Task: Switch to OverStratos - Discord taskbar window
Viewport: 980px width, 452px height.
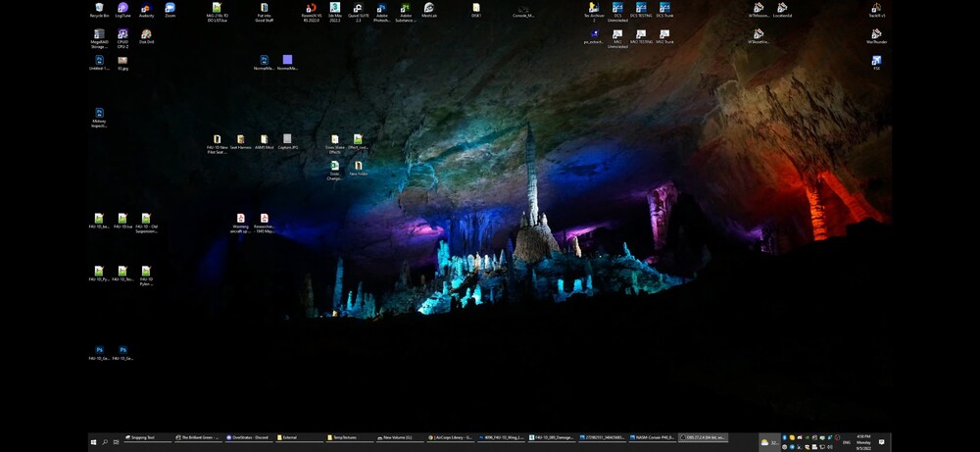Action: [x=249, y=438]
